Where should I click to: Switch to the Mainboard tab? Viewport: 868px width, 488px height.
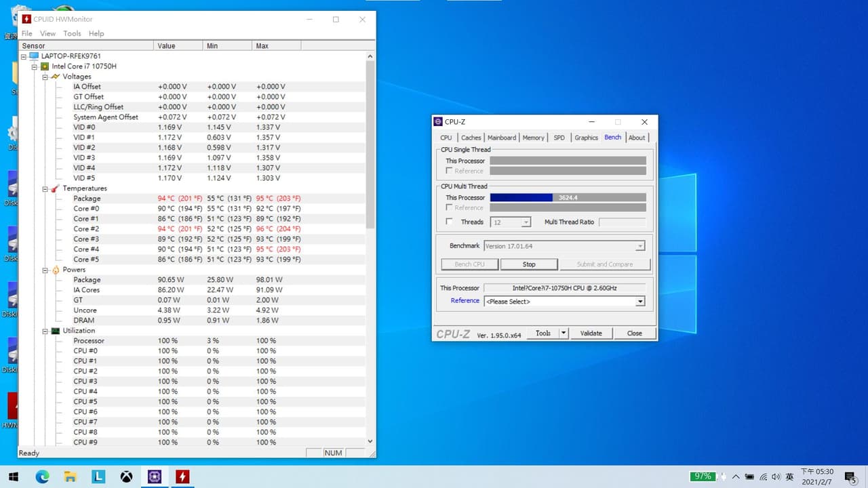502,138
